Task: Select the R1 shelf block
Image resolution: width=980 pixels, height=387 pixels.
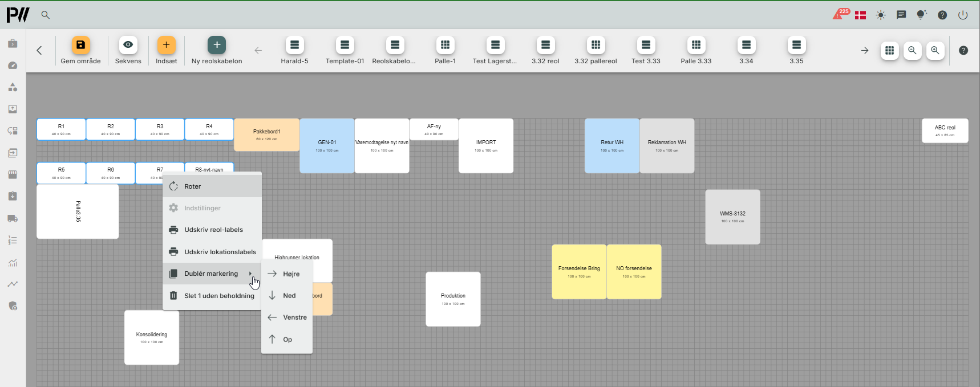Action: (61, 129)
